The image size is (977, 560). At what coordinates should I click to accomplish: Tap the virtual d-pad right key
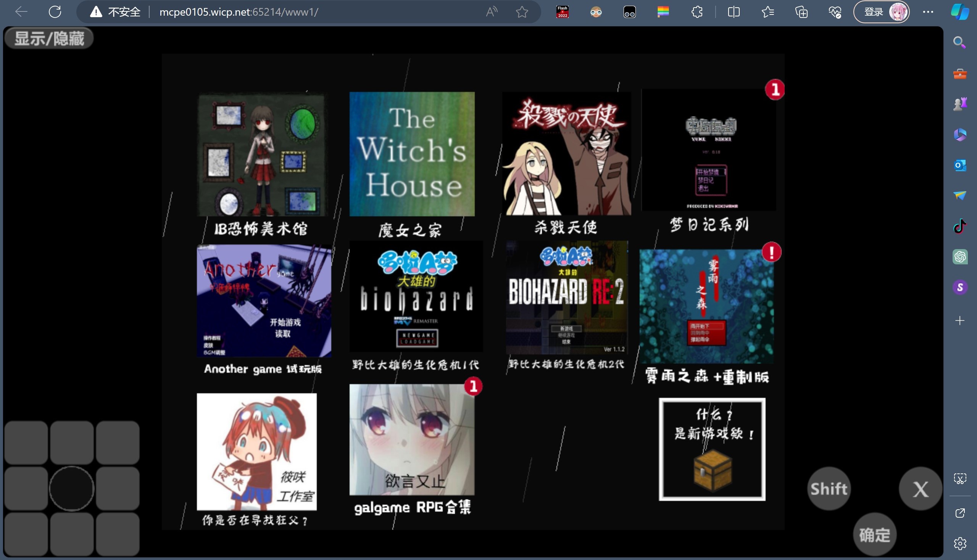[118, 488]
